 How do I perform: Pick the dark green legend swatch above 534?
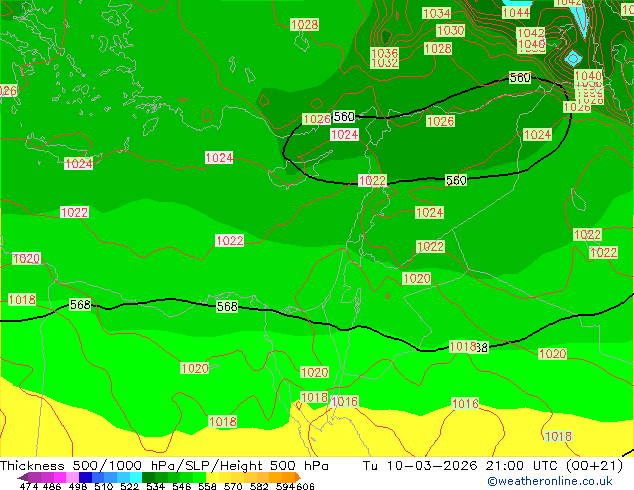coord(149,477)
